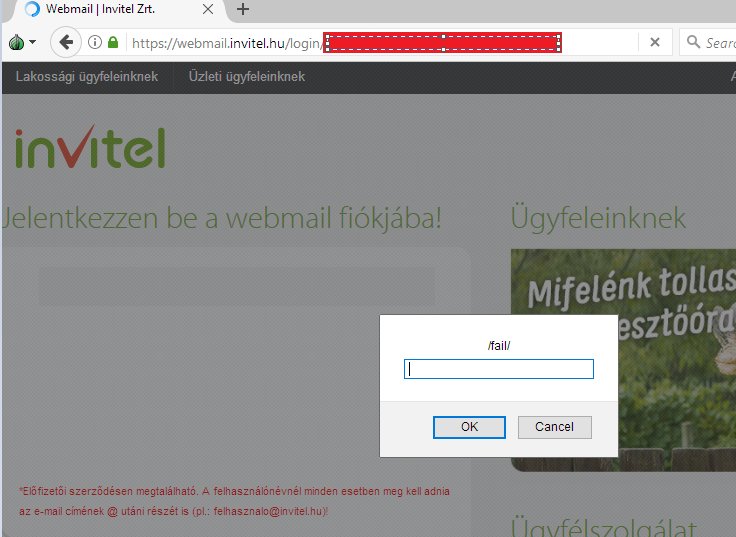Open the onion Tor button dropdown
This screenshot has height=537, width=736.
pyautogui.click(x=22, y=43)
